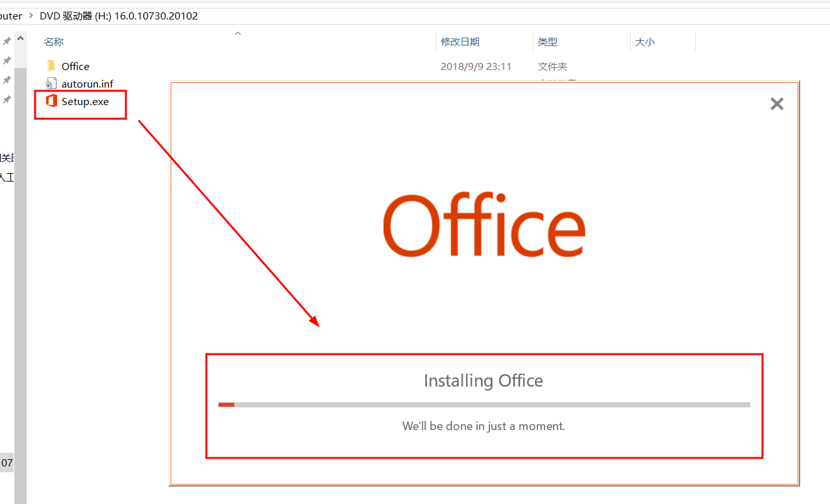Close the Office installer dialog
Screen dimensions: 830x504
click(x=777, y=104)
